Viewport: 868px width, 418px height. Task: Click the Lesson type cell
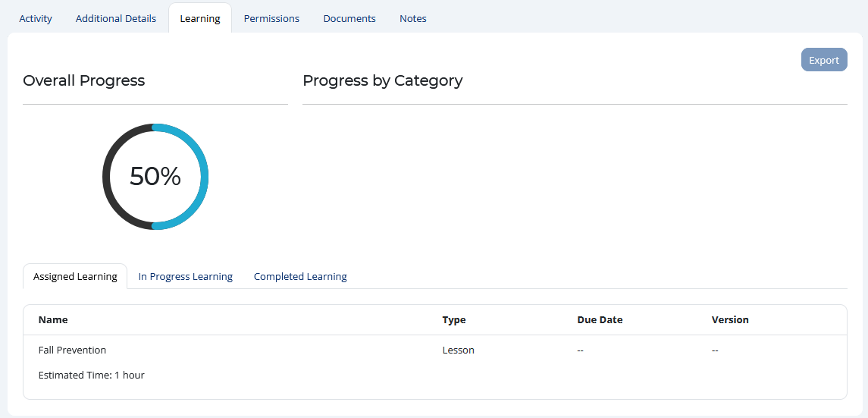(458, 350)
